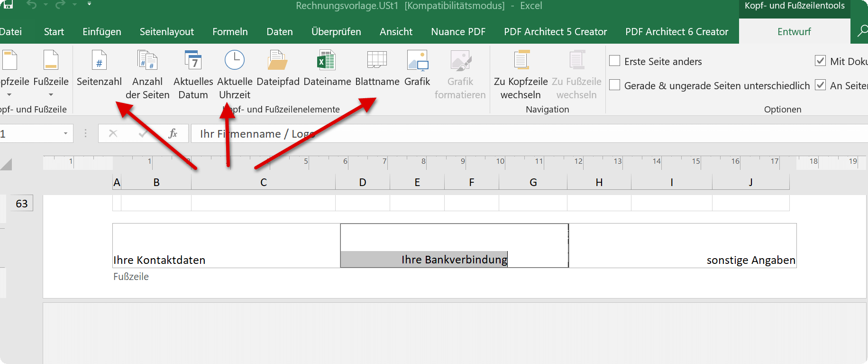This screenshot has width=868, height=364.
Task: Toggle An Seitenrändern ausrichten checkbox
Action: [x=820, y=85]
